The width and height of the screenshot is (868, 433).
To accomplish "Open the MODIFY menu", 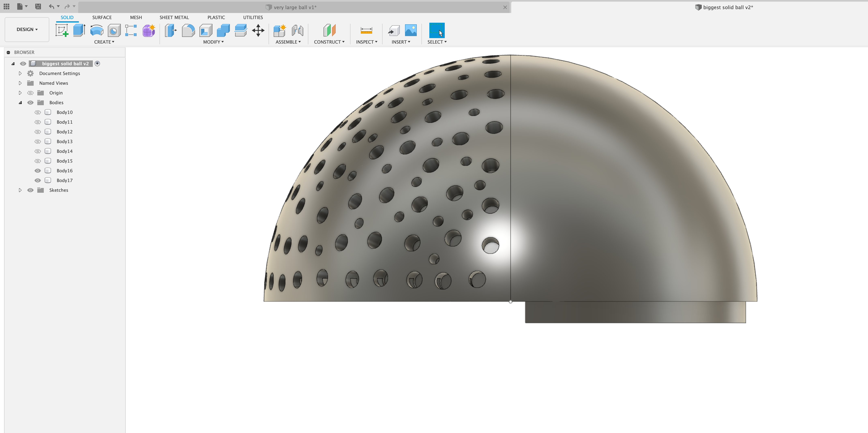I will pyautogui.click(x=213, y=42).
